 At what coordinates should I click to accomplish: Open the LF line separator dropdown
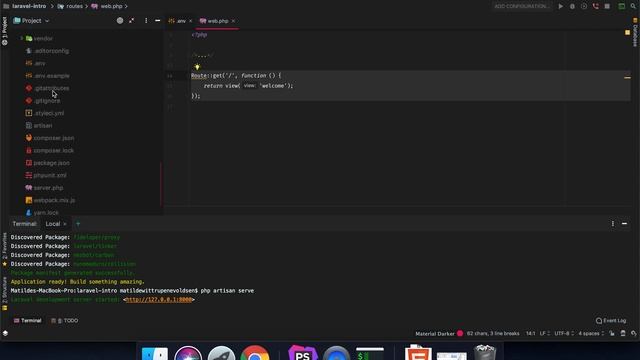(x=545, y=333)
